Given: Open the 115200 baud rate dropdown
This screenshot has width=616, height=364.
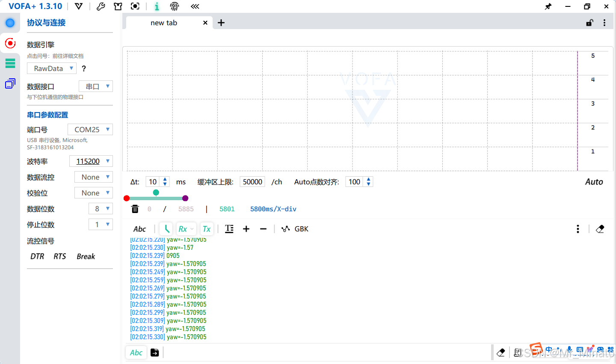Looking at the screenshot, I should pyautogui.click(x=91, y=161).
